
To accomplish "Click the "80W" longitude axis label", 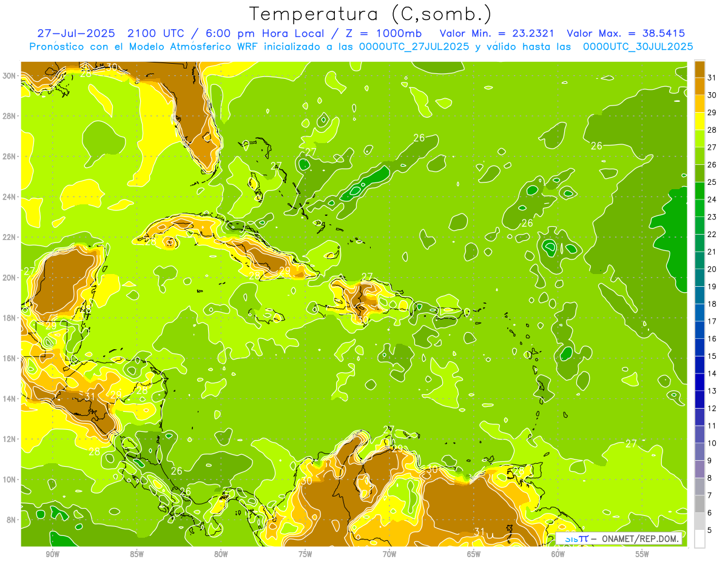I will [221, 554].
